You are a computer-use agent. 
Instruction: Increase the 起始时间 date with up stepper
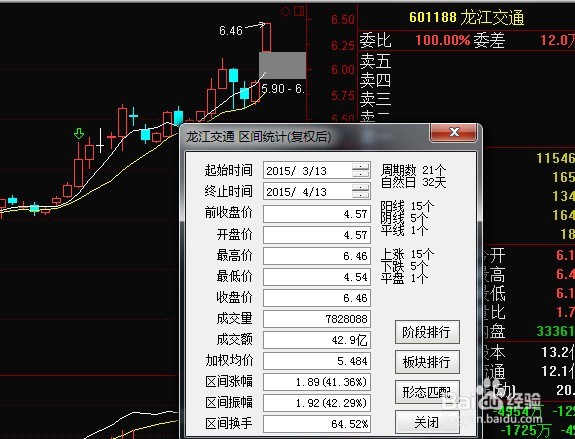click(360, 167)
